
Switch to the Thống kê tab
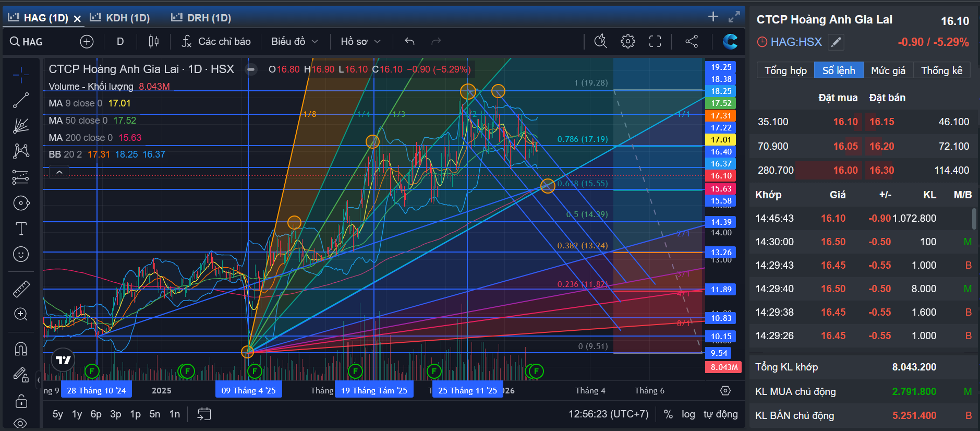pos(942,70)
